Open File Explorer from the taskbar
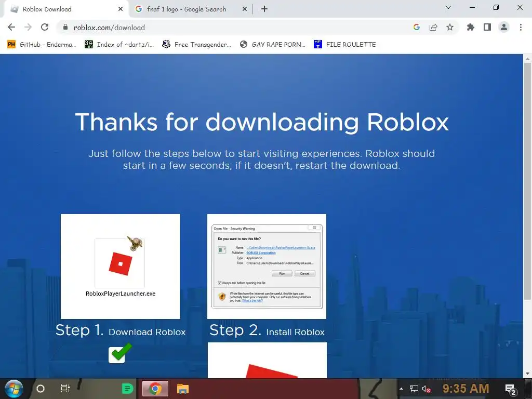The image size is (532, 399). click(182, 389)
